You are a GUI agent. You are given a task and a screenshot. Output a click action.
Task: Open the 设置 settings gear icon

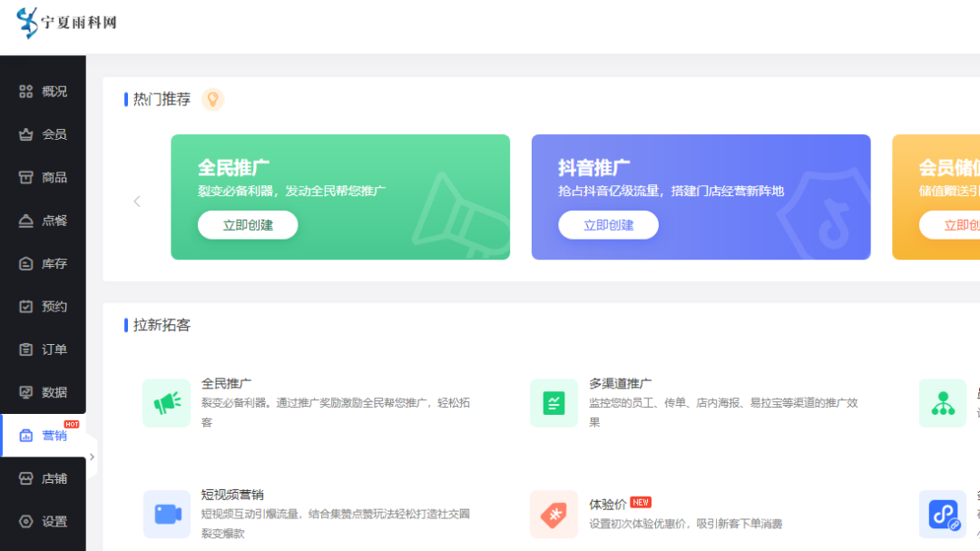click(25, 522)
